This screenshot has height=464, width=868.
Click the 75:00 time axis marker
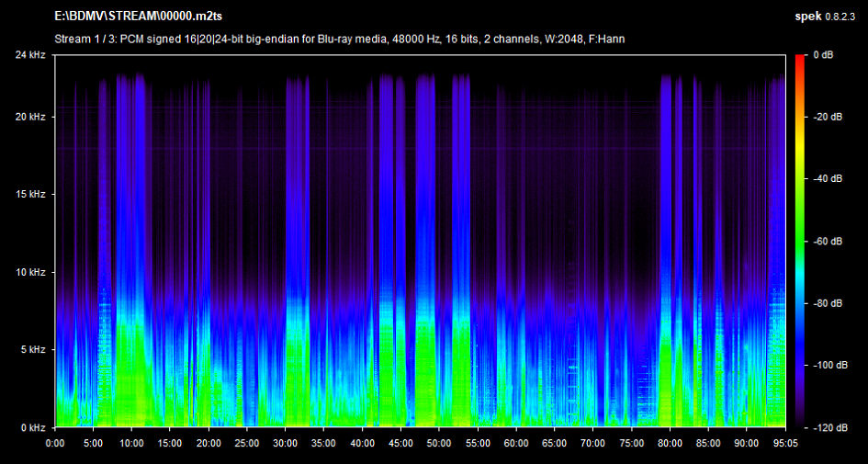632,442
